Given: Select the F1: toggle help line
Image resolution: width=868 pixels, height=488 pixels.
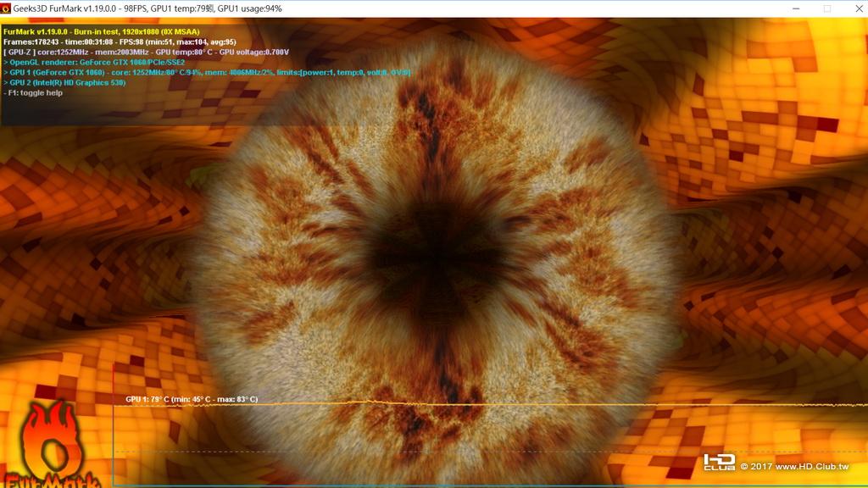Looking at the screenshot, I should click(x=33, y=93).
